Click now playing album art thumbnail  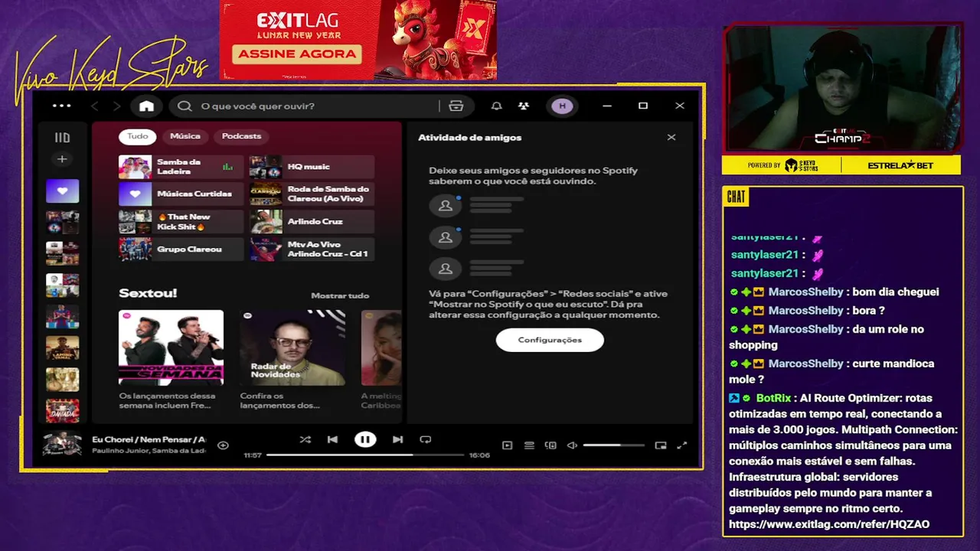[x=62, y=445]
